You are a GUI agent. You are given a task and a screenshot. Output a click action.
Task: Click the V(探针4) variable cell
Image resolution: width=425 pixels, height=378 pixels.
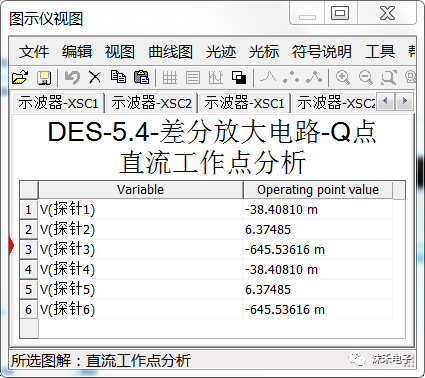pyautogui.click(x=141, y=270)
